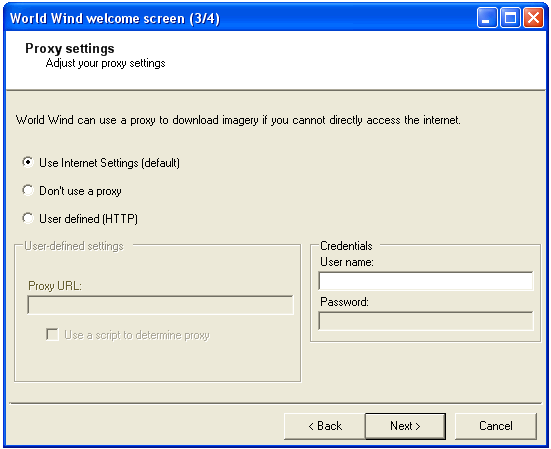Viewport: 551px width, 449px height.
Task: Close the welcome screen with red X
Action: pos(533,18)
